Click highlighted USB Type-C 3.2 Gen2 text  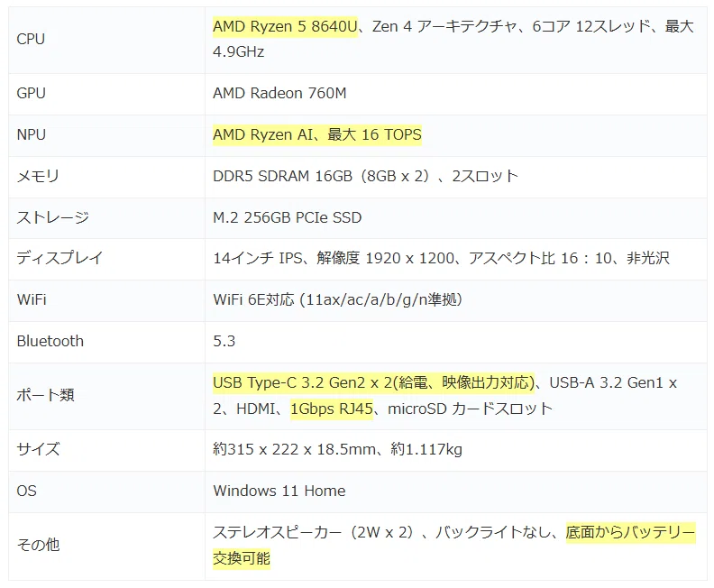click(373, 382)
